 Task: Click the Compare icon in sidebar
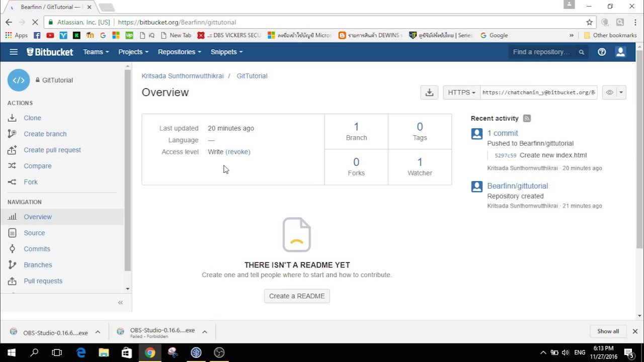(12, 166)
